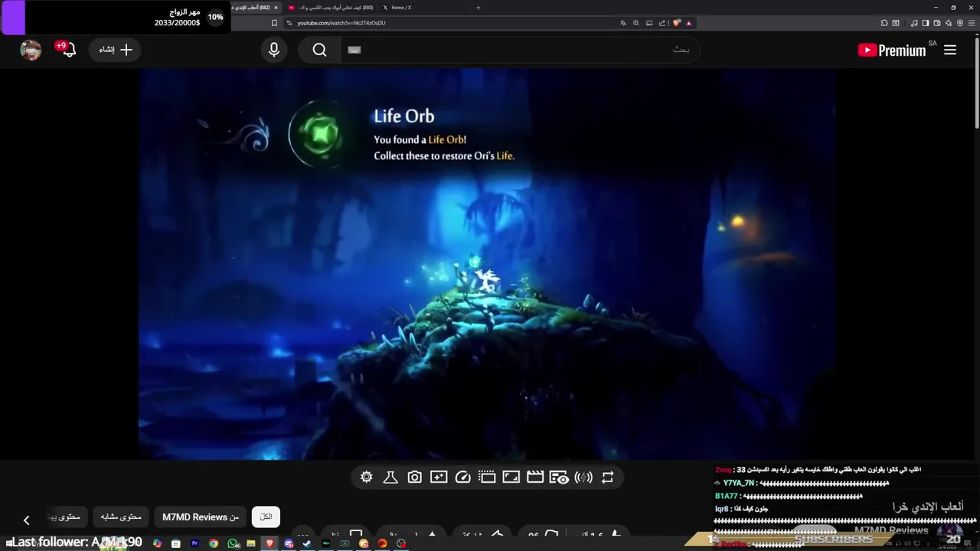Toggle the volume boost lightning icon
Viewport: 980px width, 551px height.
583,478
